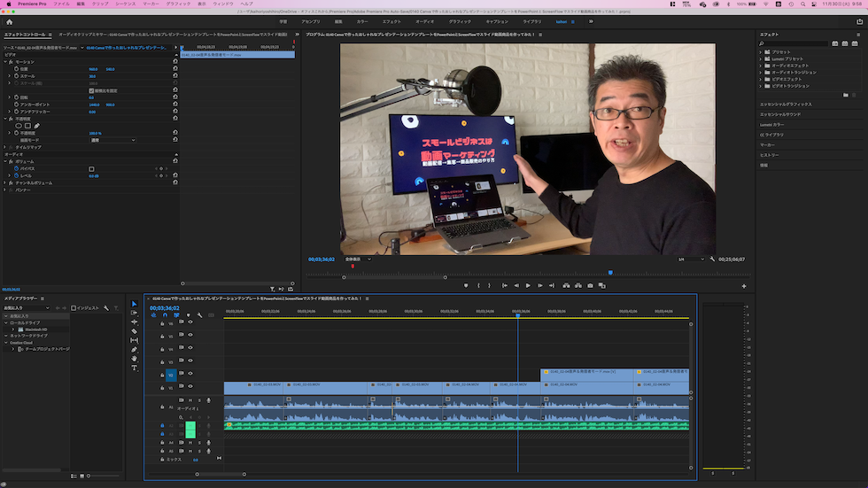868x488 pixels.
Task: Toggle the V1 track eye visibility
Action: point(190,387)
